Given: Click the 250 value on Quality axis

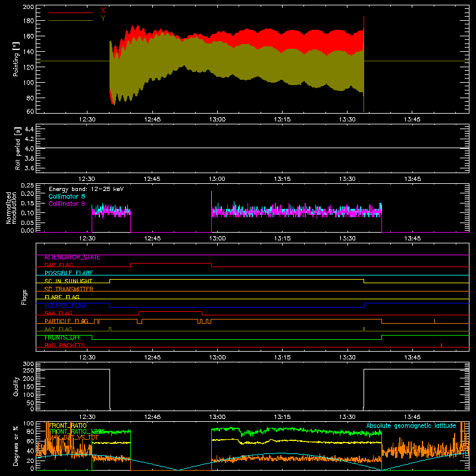Looking at the screenshot, I should click(28, 370).
